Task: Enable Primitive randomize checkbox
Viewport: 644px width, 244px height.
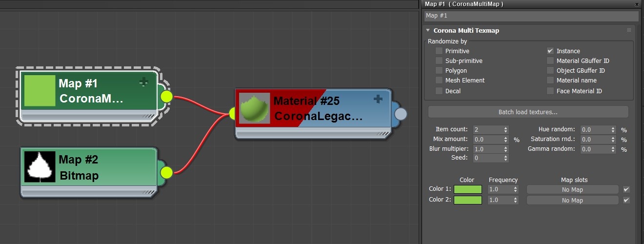Action: click(x=439, y=51)
